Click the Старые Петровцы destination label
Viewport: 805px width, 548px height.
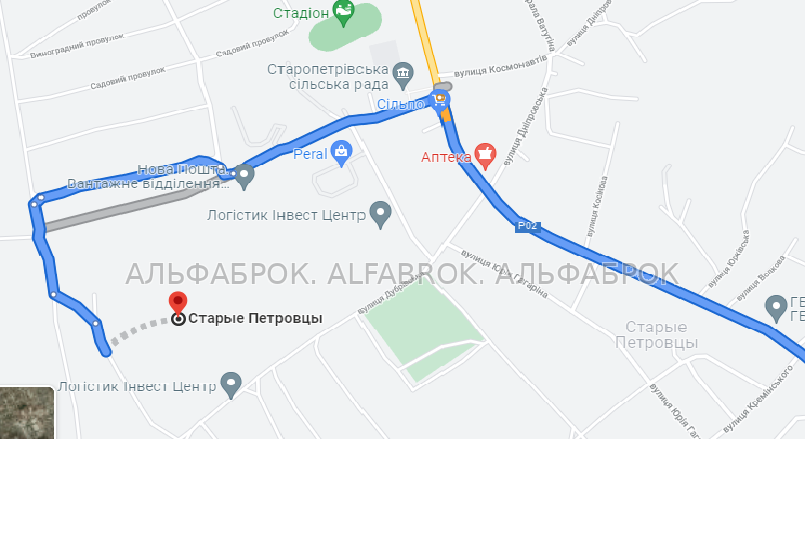pyautogui.click(x=255, y=318)
